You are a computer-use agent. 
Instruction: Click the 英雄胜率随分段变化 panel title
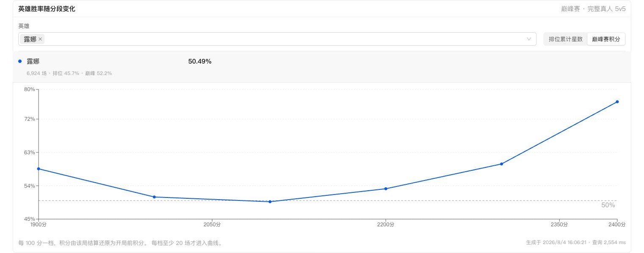(x=47, y=8)
